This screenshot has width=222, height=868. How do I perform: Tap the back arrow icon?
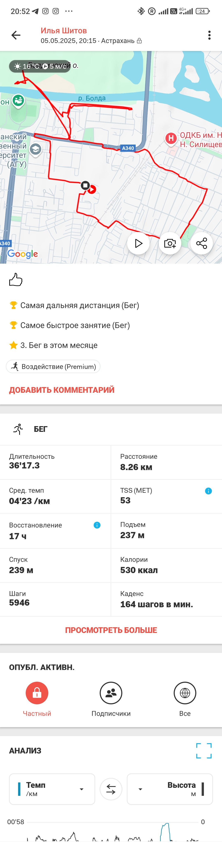[16, 35]
